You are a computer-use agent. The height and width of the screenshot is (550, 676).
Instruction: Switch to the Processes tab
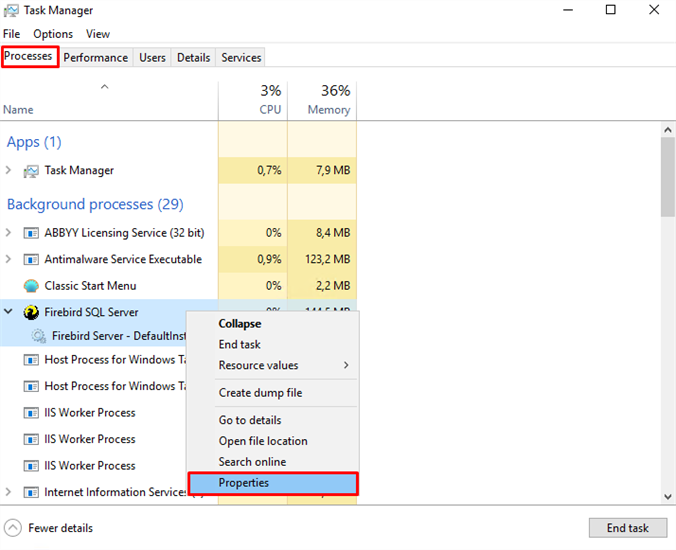pyautogui.click(x=28, y=56)
